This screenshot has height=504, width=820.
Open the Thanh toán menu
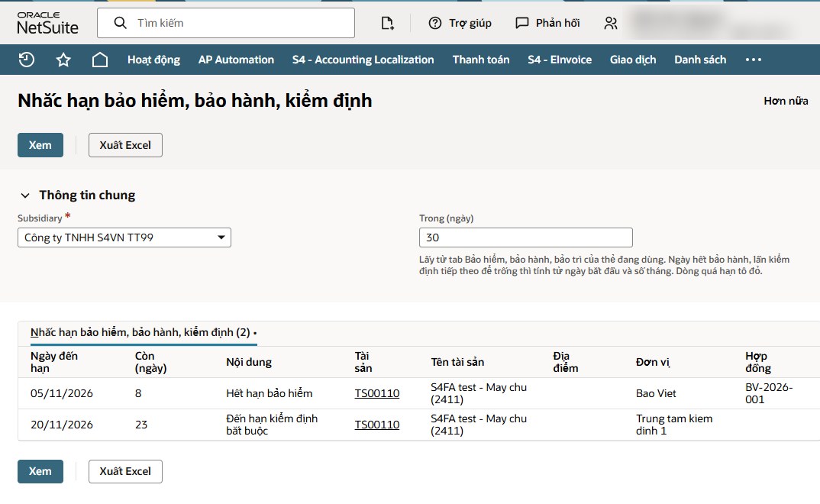click(x=481, y=60)
